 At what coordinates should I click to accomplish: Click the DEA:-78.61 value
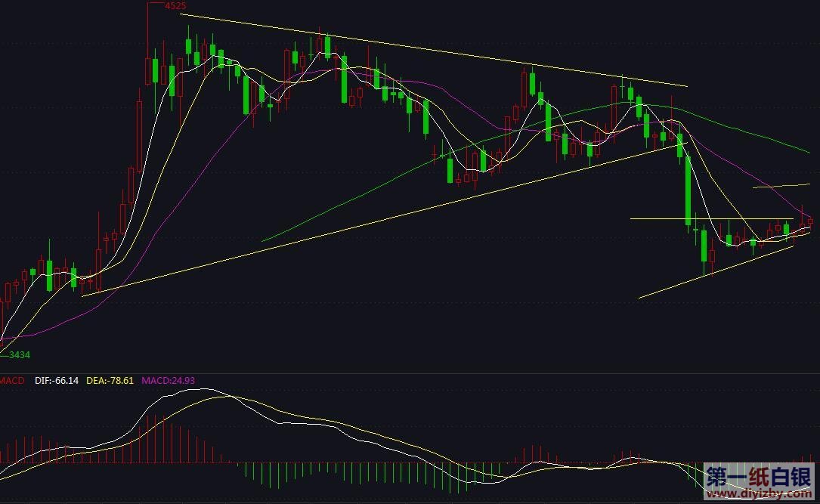pyautogui.click(x=110, y=381)
